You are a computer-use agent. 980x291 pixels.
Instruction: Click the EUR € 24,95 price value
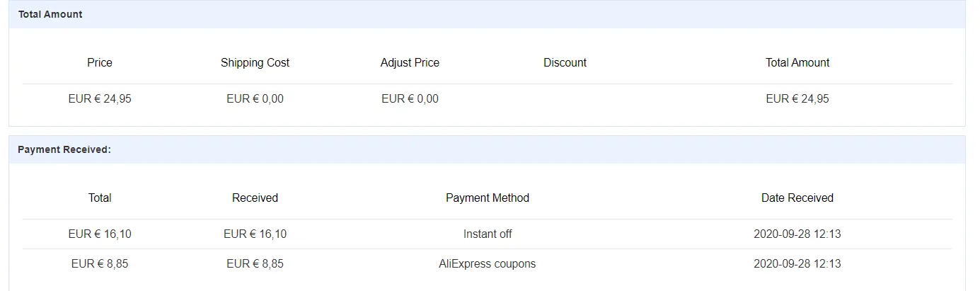[100, 99]
